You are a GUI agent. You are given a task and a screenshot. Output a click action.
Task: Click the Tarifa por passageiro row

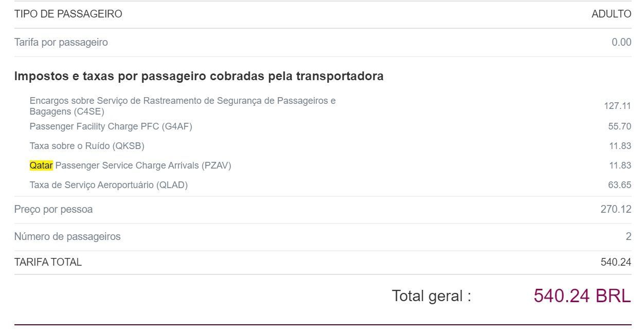(x=323, y=42)
